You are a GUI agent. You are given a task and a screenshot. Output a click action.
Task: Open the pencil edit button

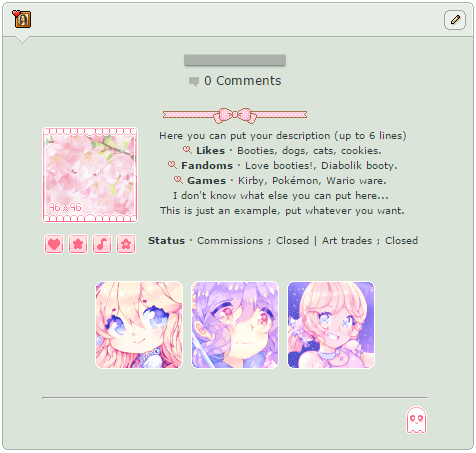tap(455, 20)
